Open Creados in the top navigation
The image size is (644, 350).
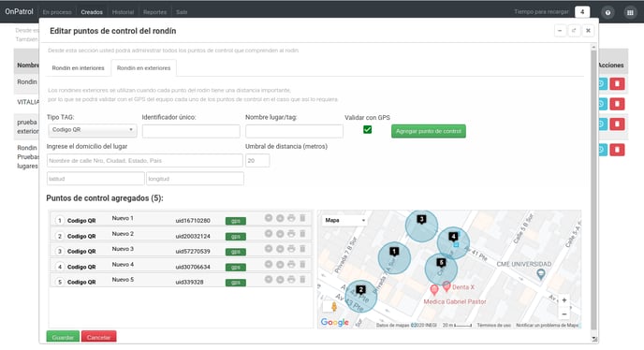(x=92, y=12)
